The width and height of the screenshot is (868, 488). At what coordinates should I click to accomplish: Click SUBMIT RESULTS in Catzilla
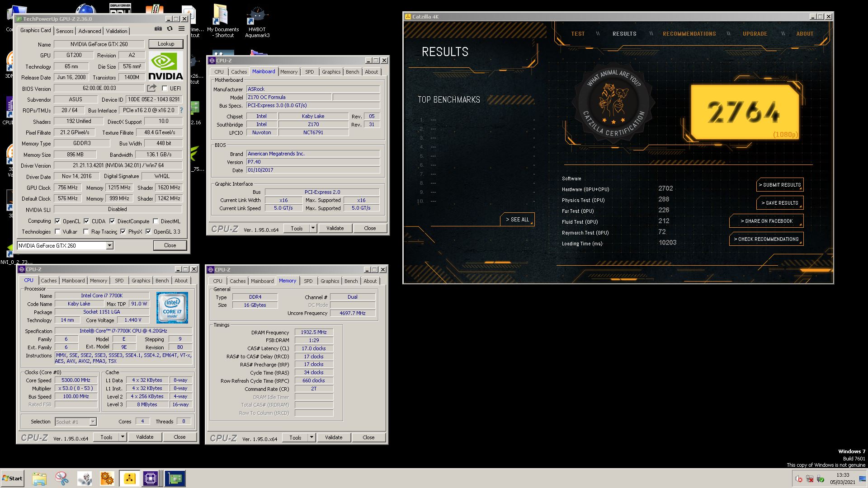click(x=780, y=185)
